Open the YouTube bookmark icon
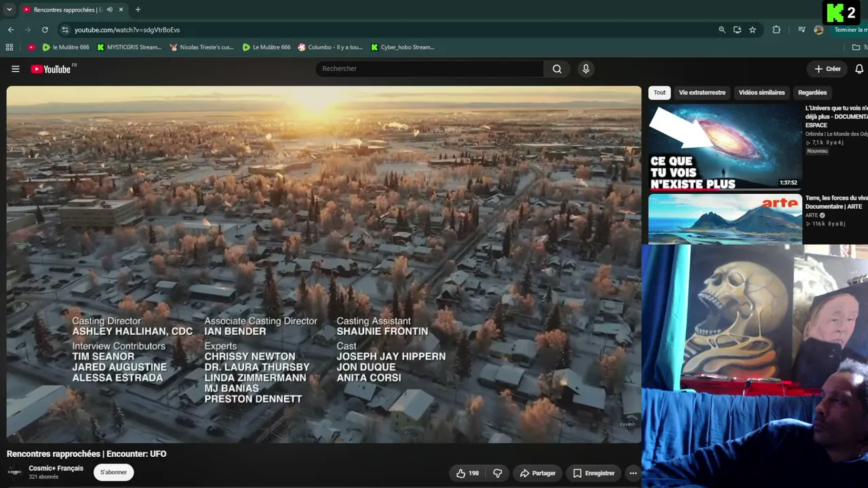868x488 pixels. 31,47
